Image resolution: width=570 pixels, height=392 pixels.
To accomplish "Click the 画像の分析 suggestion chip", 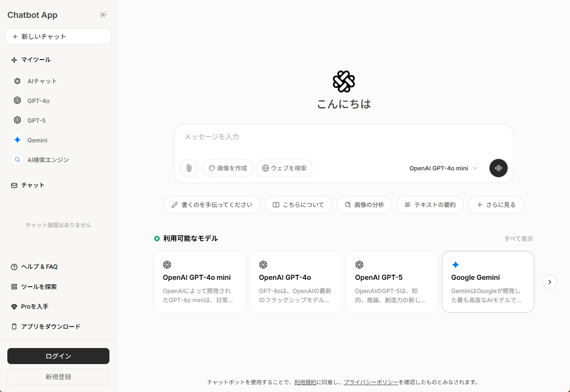I will [x=364, y=205].
